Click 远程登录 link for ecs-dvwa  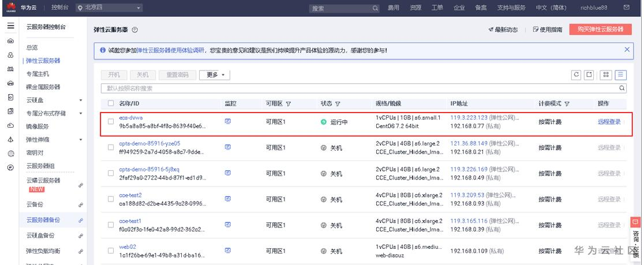click(x=609, y=121)
